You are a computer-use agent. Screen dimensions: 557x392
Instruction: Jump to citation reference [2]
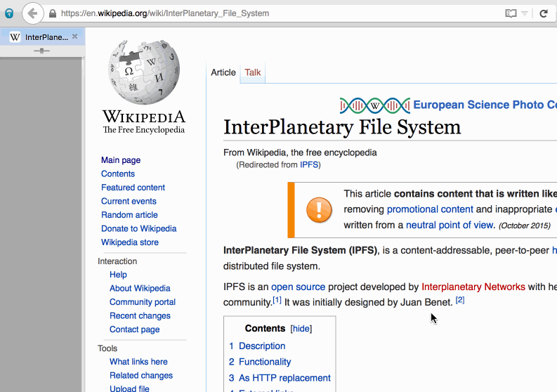coord(460,299)
